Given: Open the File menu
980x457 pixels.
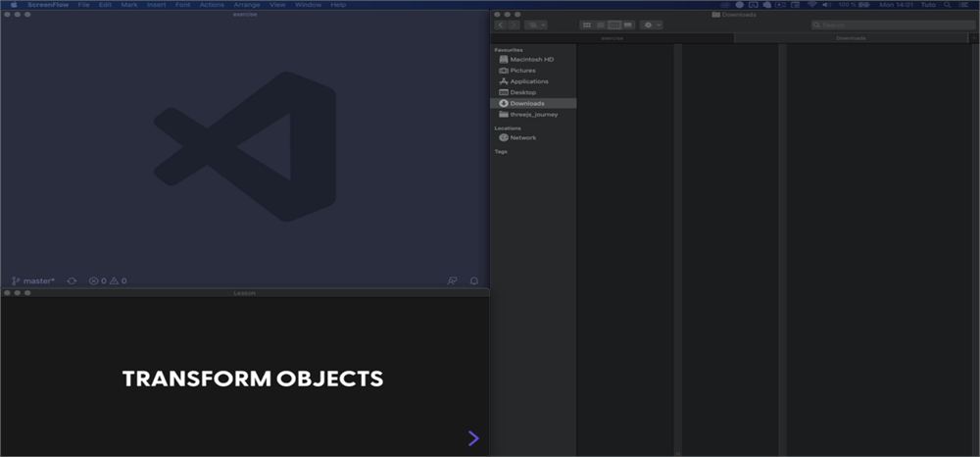Looking at the screenshot, I should coord(83,4).
